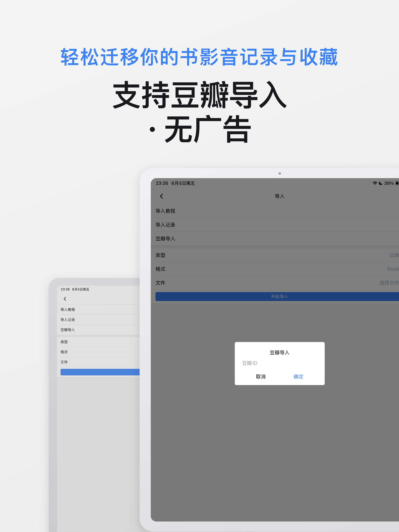Tap the 23:26 clock on the front iPad
The image size is (399, 532).
[x=162, y=183]
